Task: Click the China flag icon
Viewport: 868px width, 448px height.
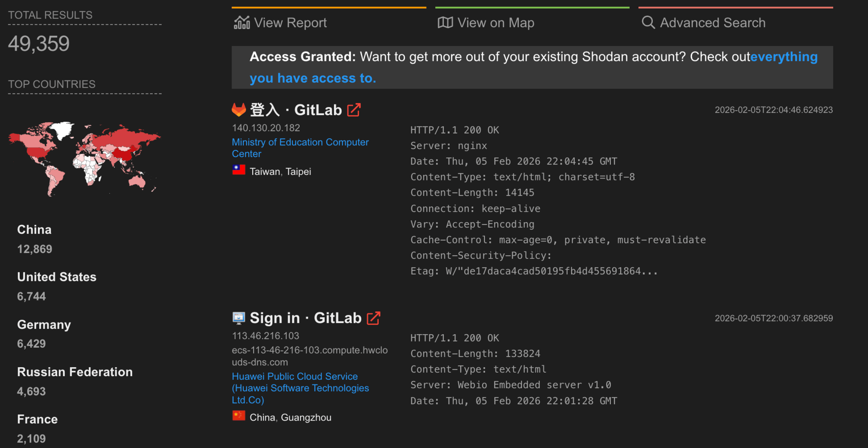Action: 239,416
